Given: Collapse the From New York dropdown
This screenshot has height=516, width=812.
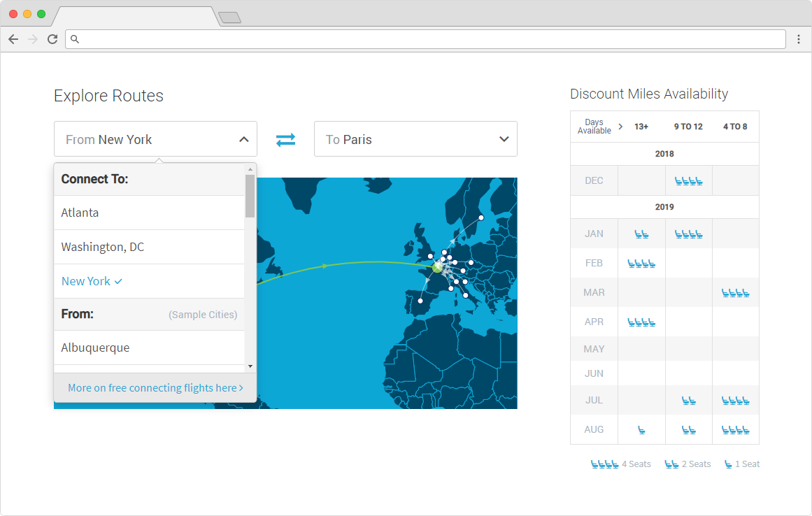Looking at the screenshot, I should [245, 138].
